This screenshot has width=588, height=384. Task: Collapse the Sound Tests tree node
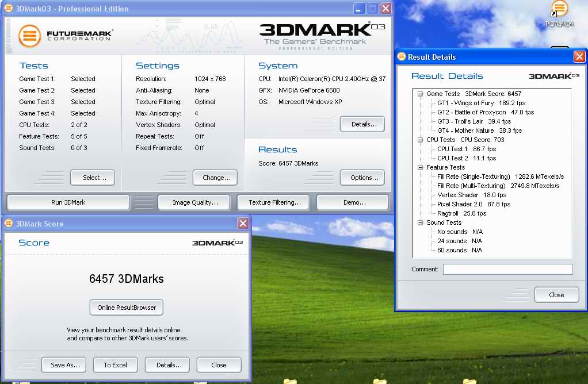421,222
